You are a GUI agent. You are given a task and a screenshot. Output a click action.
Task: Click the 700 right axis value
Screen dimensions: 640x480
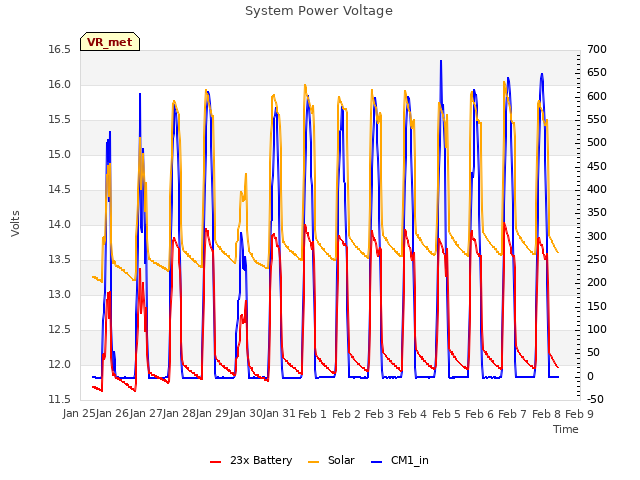(x=597, y=50)
